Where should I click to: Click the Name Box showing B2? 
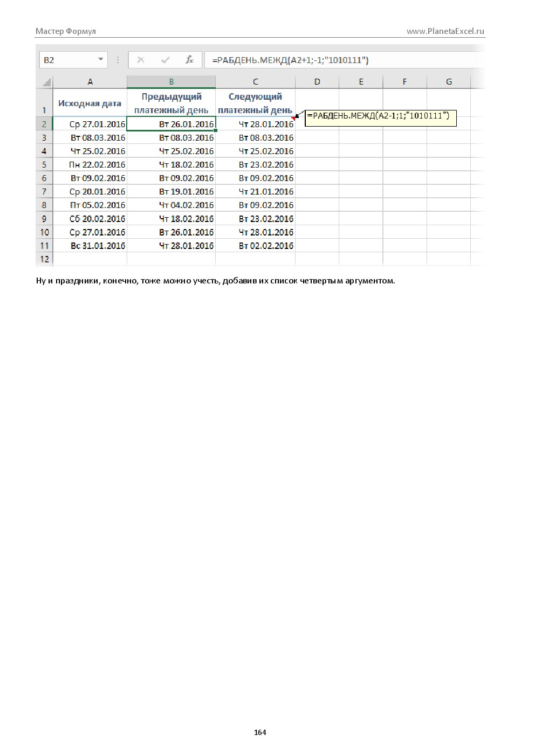[73, 60]
